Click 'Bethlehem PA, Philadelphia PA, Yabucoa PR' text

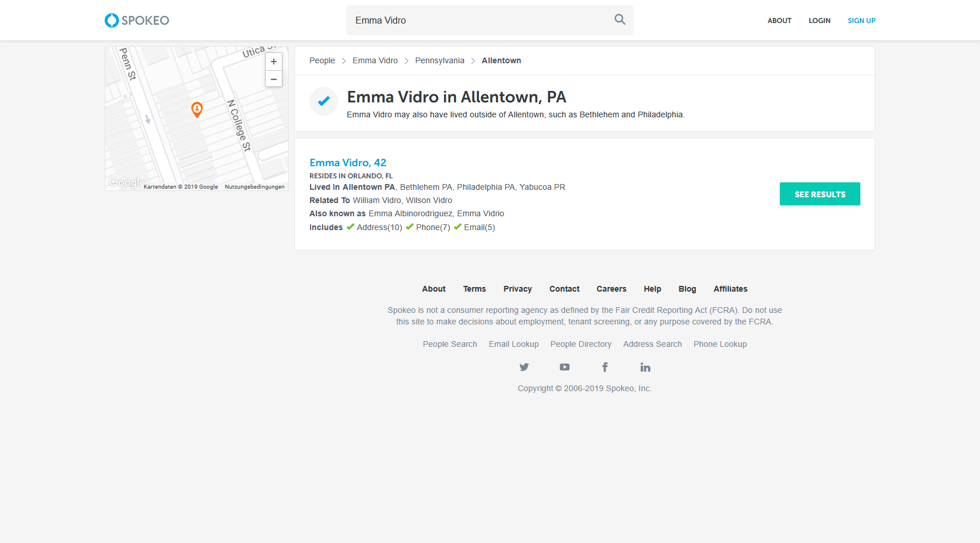pos(483,187)
